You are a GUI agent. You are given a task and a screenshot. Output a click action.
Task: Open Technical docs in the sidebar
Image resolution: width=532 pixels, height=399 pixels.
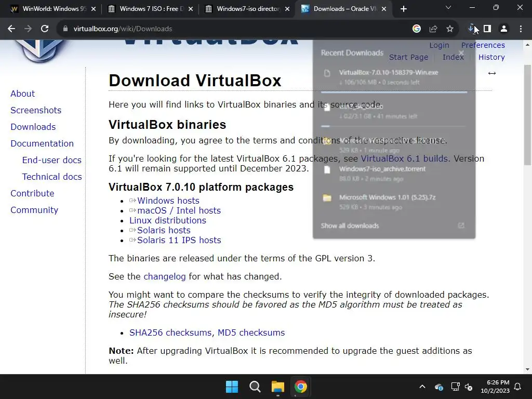click(52, 177)
